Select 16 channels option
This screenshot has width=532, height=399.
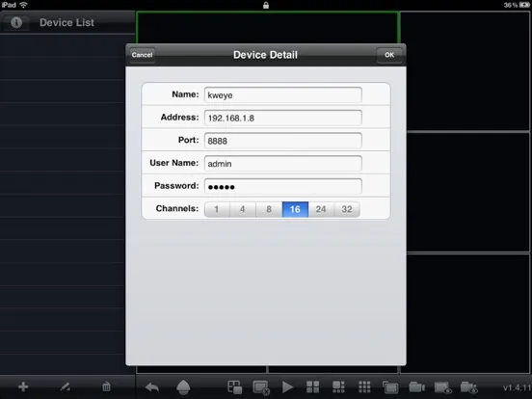tap(295, 209)
